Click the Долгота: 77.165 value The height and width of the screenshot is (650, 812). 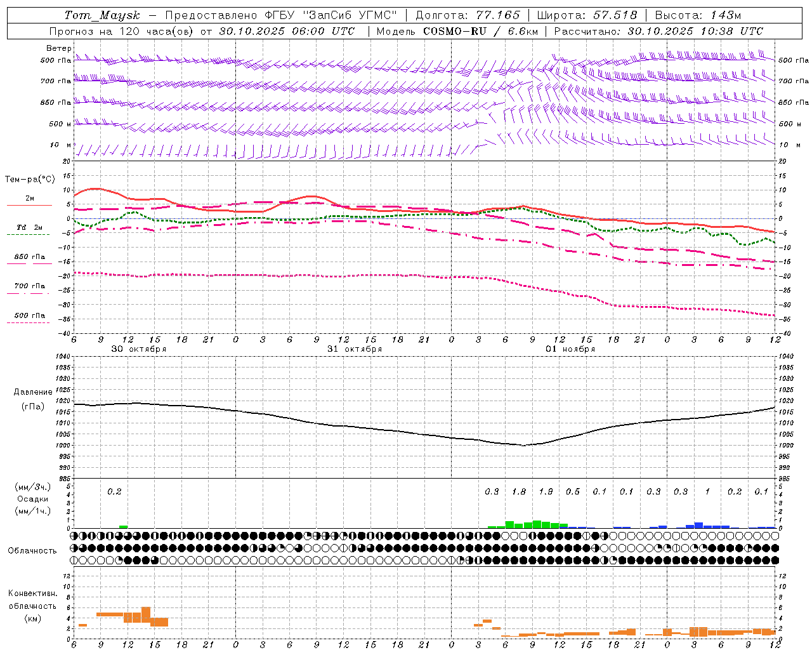tap(468, 15)
